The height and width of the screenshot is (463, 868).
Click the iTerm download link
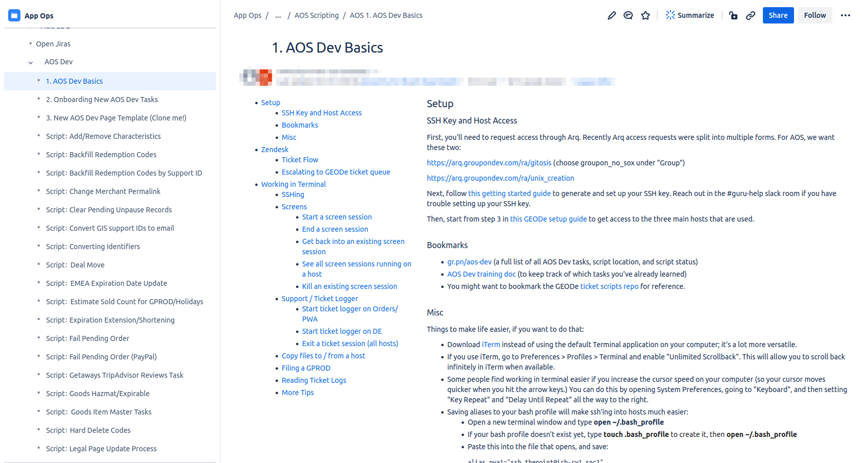pyautogui.click(x=490, y=345)
